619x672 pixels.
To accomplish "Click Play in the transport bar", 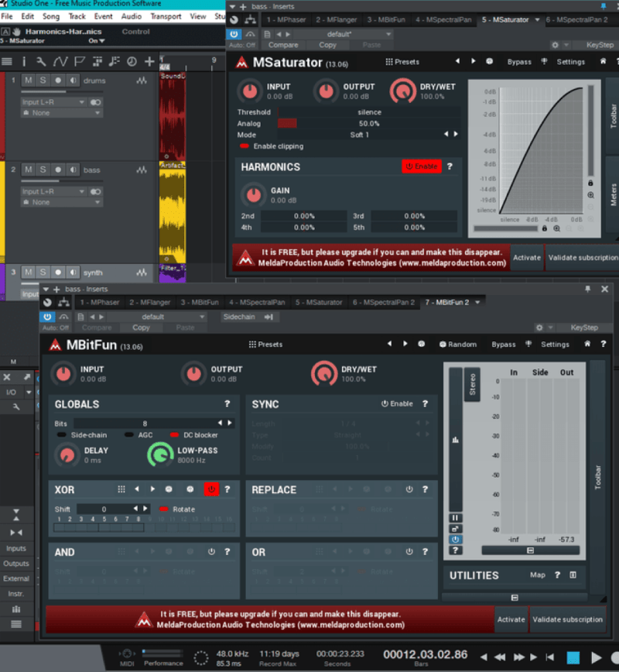I will point(596,657).
